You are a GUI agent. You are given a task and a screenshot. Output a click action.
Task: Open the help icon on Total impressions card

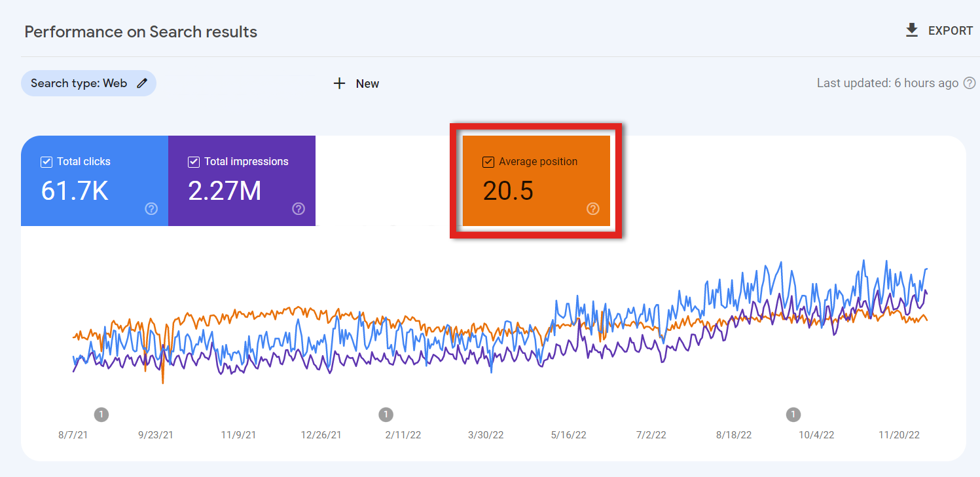299,209
